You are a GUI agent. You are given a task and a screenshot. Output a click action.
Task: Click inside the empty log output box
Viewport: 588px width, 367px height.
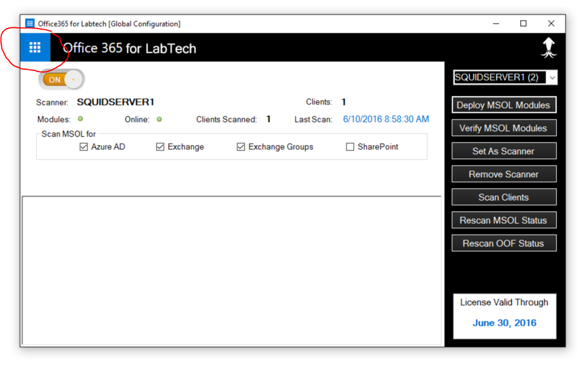(x=231, y=270)
